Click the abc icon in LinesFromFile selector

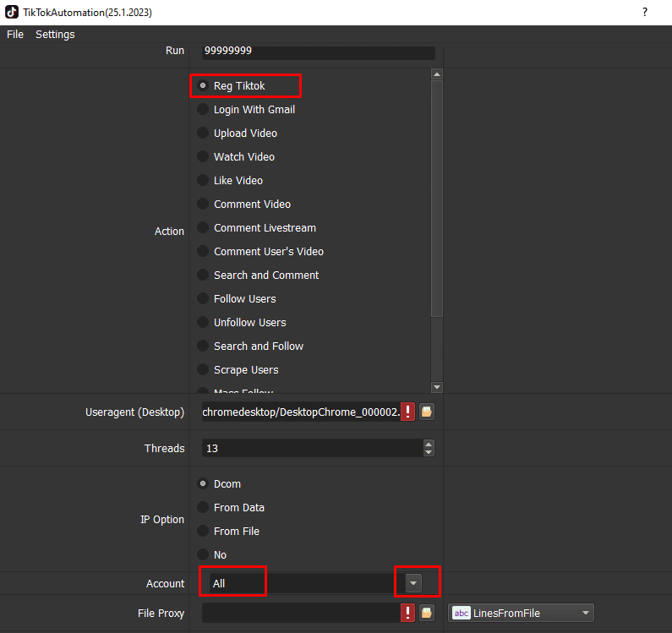[x=462, y=613]
